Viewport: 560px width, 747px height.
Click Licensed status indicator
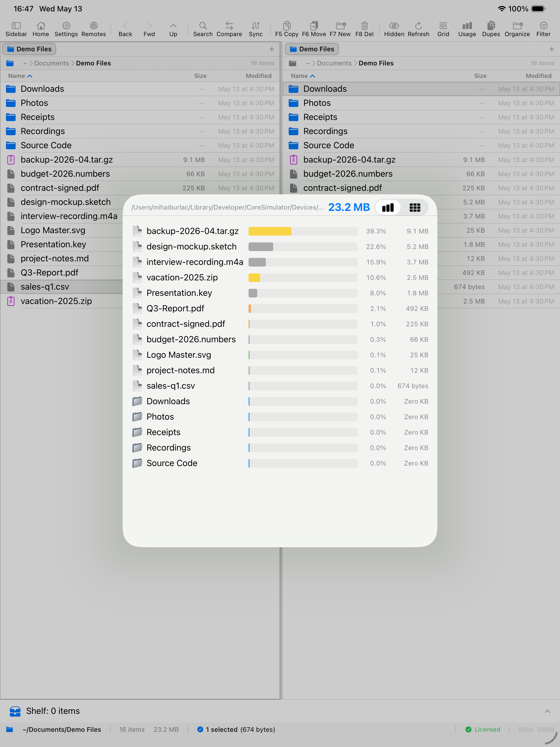click(x=482, y=729)
